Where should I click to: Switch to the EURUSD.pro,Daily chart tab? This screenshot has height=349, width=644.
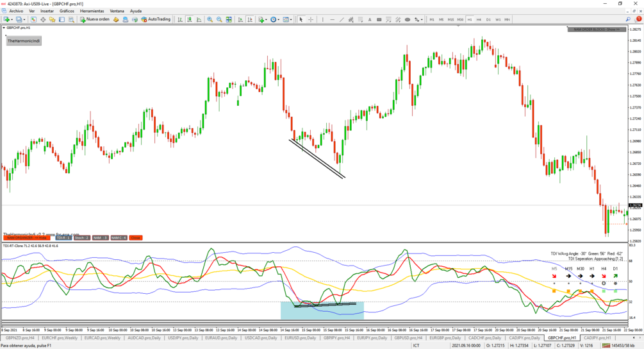(x=301, y=338)
